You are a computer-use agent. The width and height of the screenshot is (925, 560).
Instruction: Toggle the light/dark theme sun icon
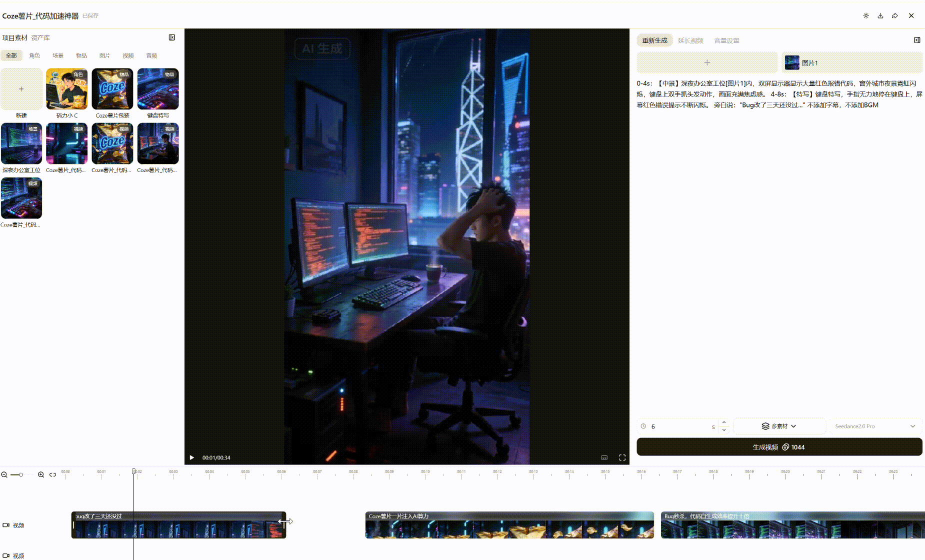[866, 16]
